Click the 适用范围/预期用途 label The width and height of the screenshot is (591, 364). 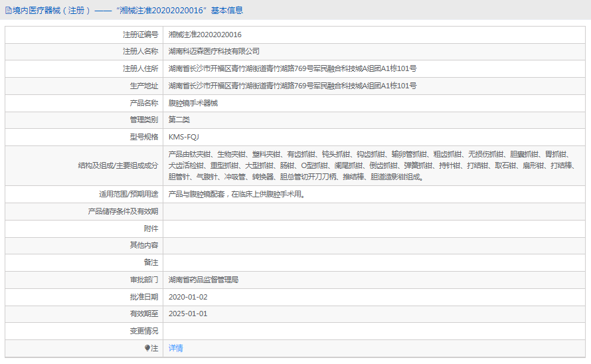coord(129,194)
